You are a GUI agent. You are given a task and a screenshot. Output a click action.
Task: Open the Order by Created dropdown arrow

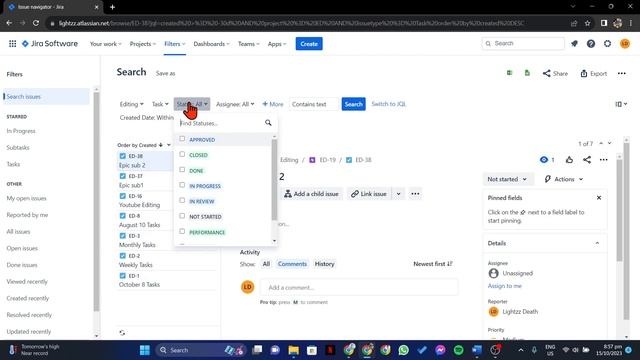coord(169,145)
